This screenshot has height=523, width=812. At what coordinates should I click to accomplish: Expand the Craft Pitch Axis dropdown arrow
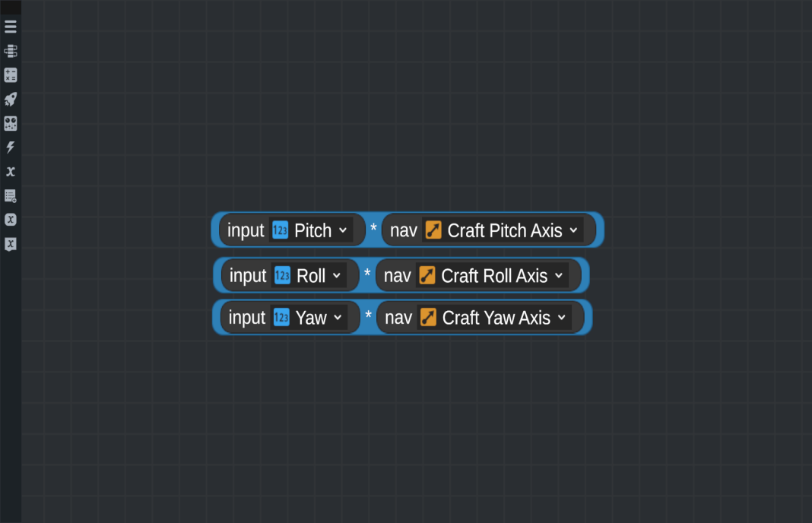tap(573, 230)
